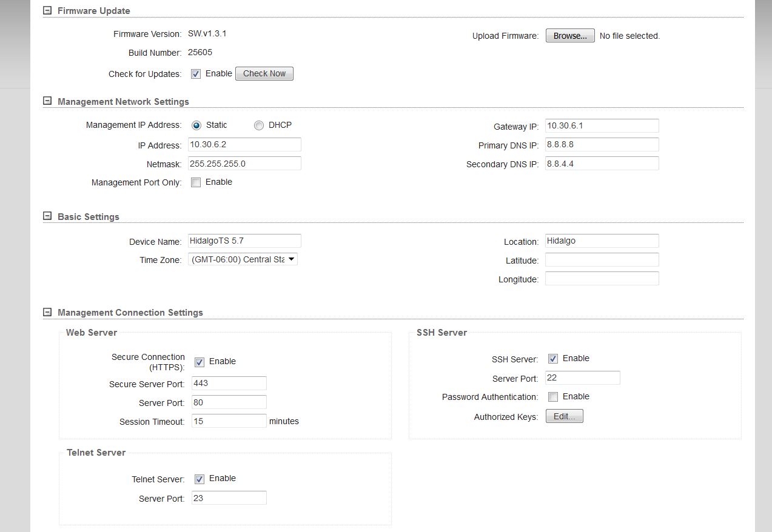Screen dimensions: 772x532
Task: Collapse the Management Network Settings section
Action: [47, 101]
